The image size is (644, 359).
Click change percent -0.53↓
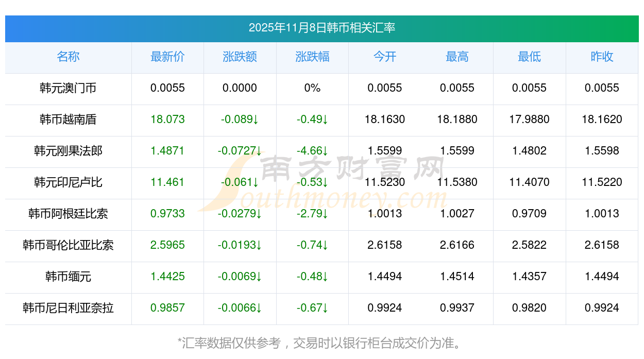tap(312, 182)
